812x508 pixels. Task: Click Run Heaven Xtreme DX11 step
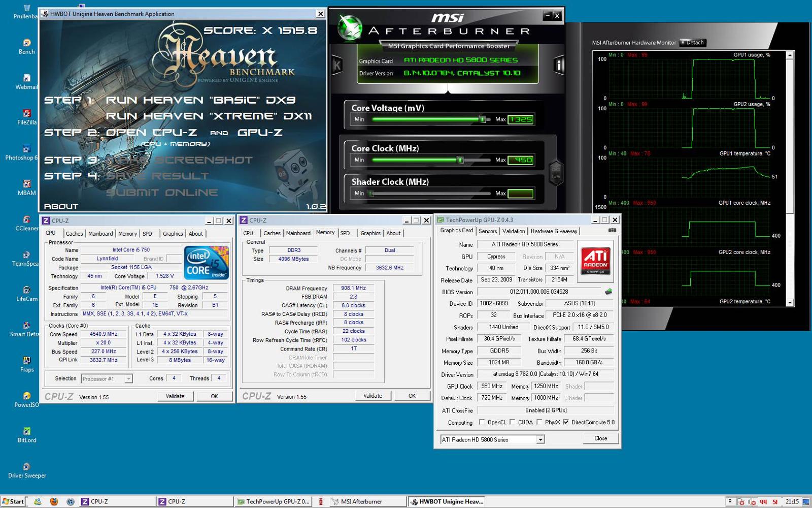pyautogui.click(x=209, y=116)
